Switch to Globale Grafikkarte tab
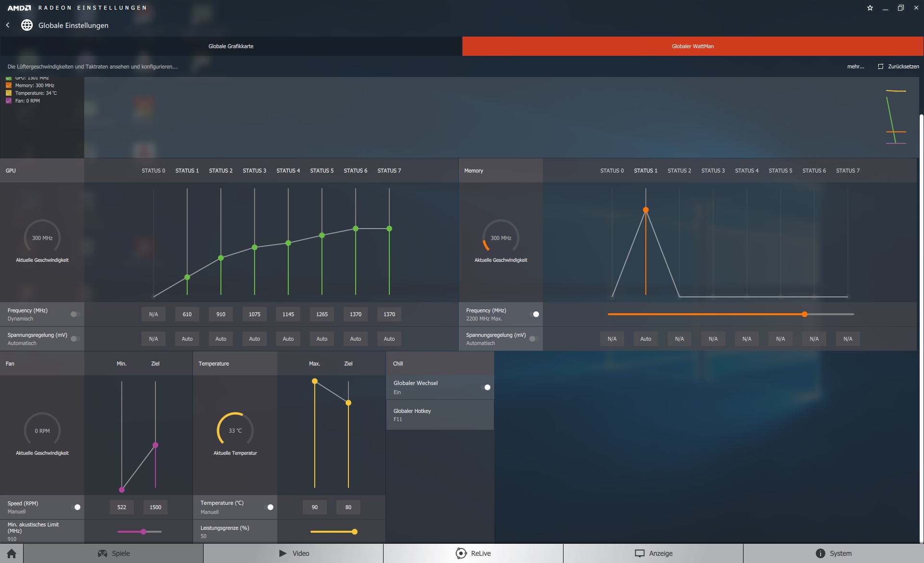Screen dimensions: 924x563 pos(231,46)
